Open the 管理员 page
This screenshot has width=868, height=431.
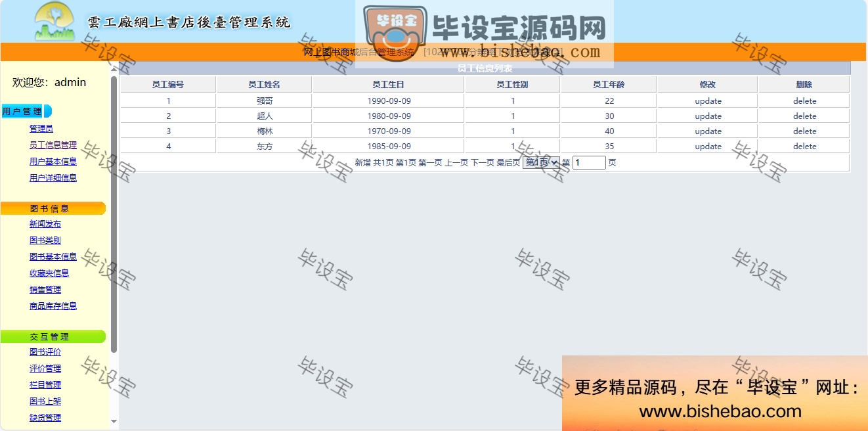coord(41,129)
